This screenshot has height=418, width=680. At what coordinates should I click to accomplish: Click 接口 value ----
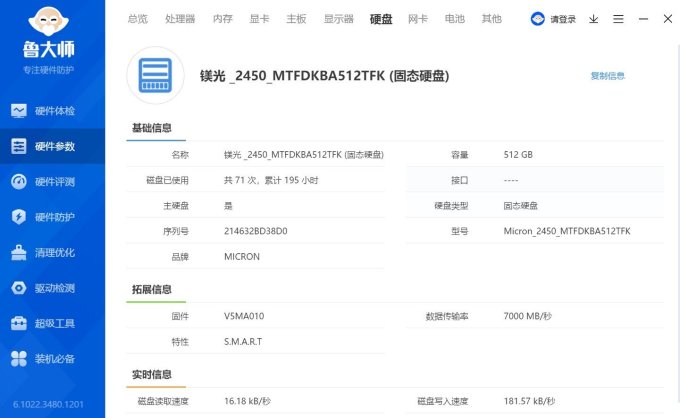tap(511, 180)
